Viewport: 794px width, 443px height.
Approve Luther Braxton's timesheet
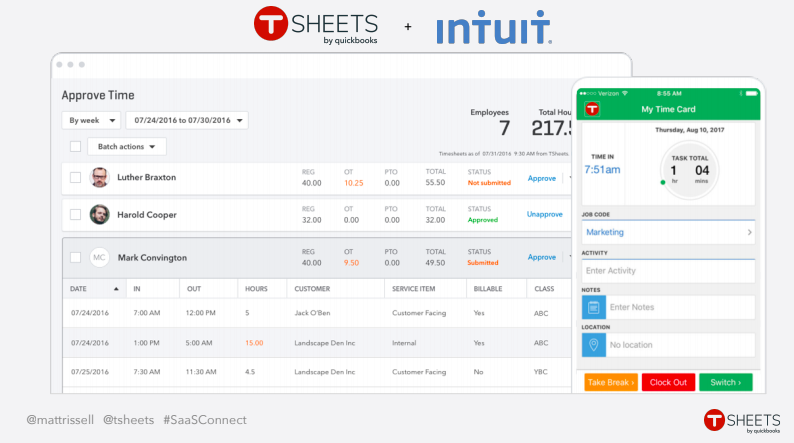541,178
